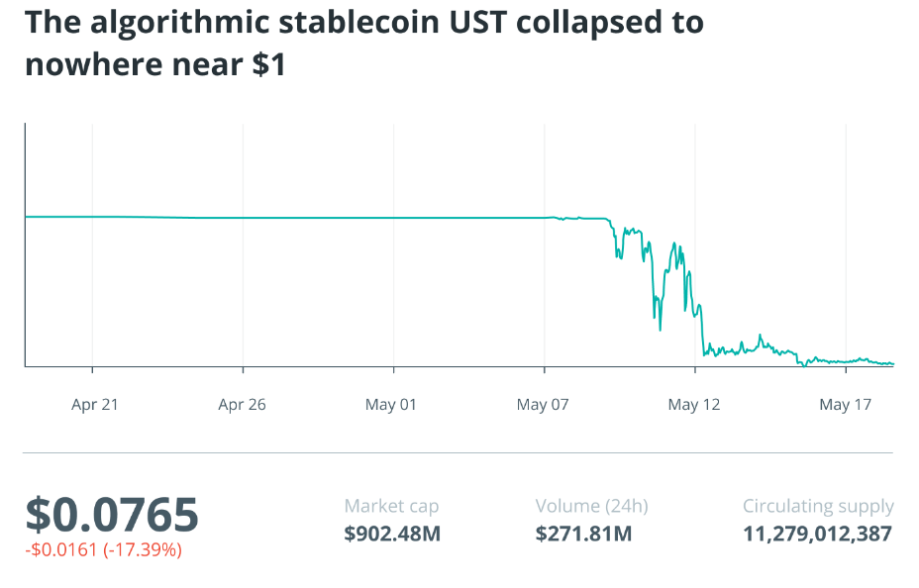Click the flat price line above May 01
The image size is (919, 588).
[x=393, y=218]
